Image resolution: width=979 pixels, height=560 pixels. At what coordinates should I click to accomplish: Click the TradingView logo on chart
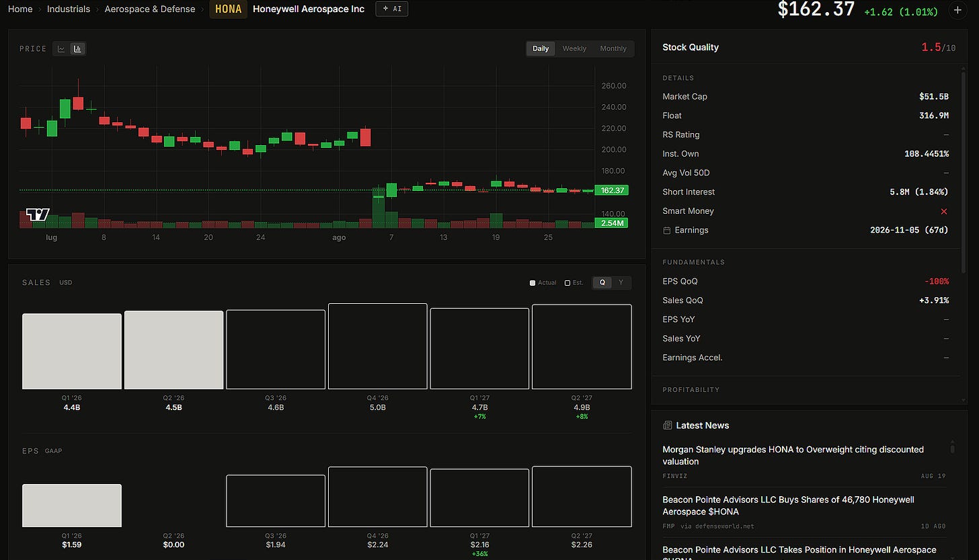coord(38,214)
